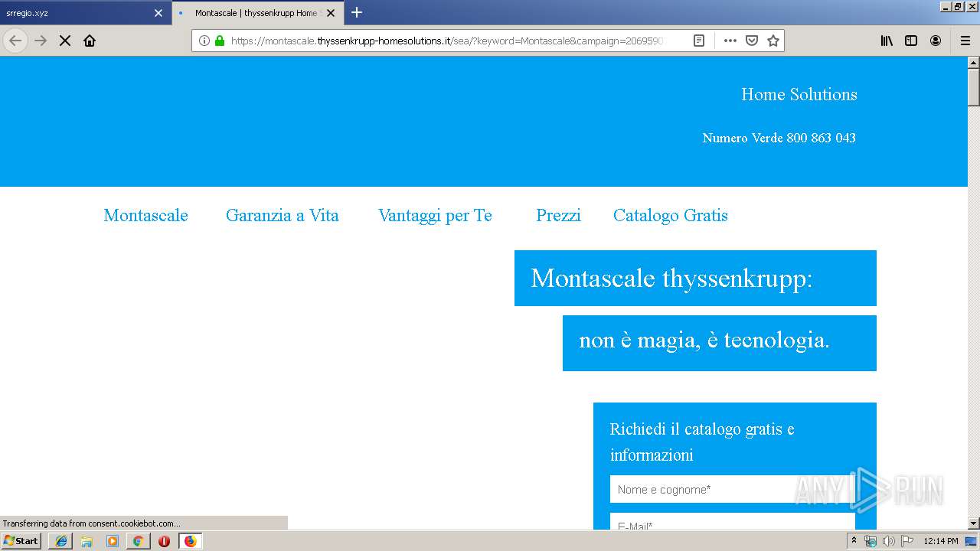Click the page vertical scrollbar thumb
This screenshot has height=551, width=980.
[x=974, y=86]
